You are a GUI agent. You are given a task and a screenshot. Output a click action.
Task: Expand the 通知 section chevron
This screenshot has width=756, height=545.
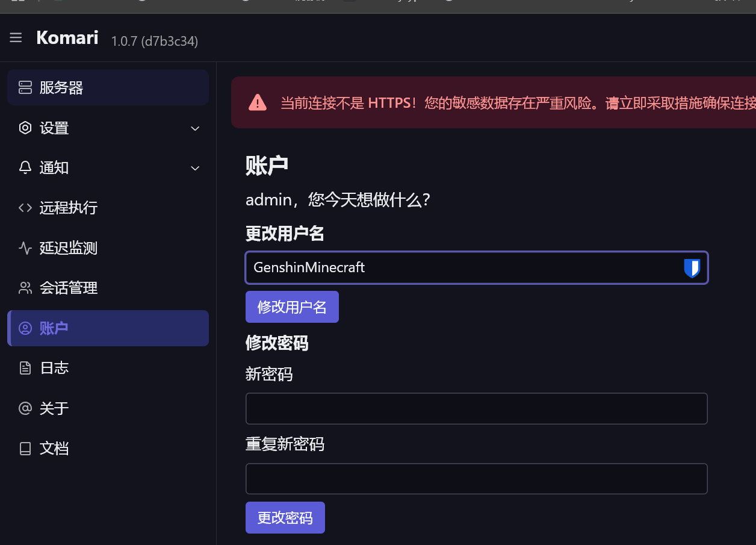(x=194, y=168)
